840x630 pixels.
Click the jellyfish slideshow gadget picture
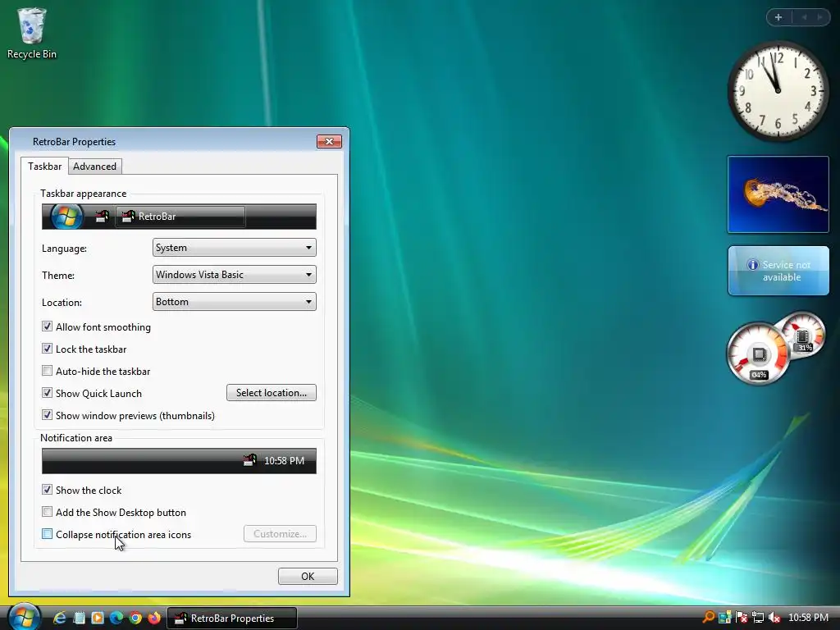(x=778, y=194)
